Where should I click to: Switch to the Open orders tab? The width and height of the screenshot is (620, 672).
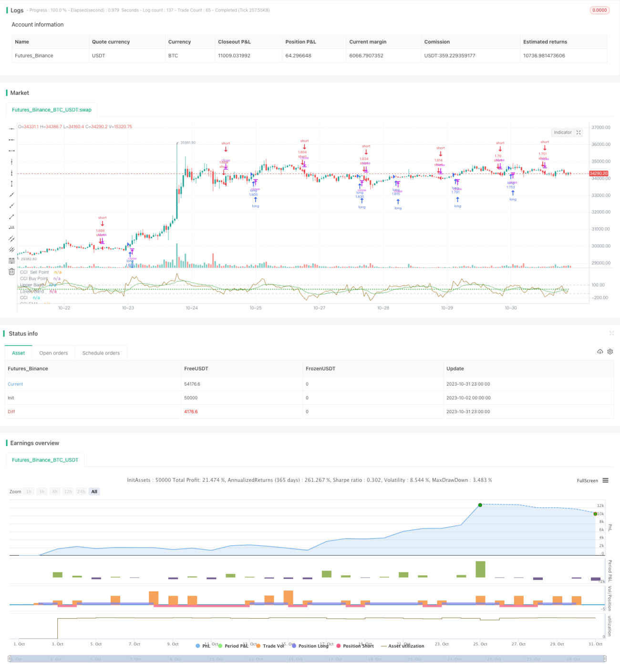[53, 353]
